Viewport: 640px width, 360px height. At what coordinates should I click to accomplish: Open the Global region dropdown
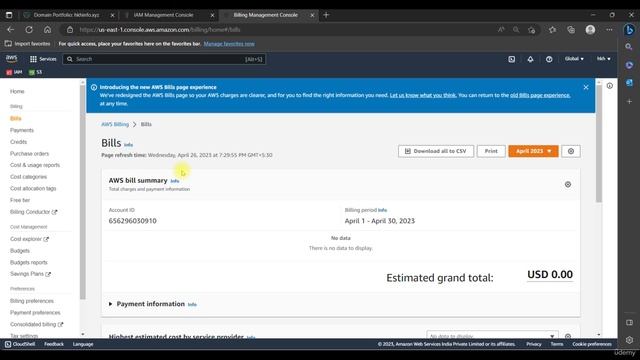574,59
